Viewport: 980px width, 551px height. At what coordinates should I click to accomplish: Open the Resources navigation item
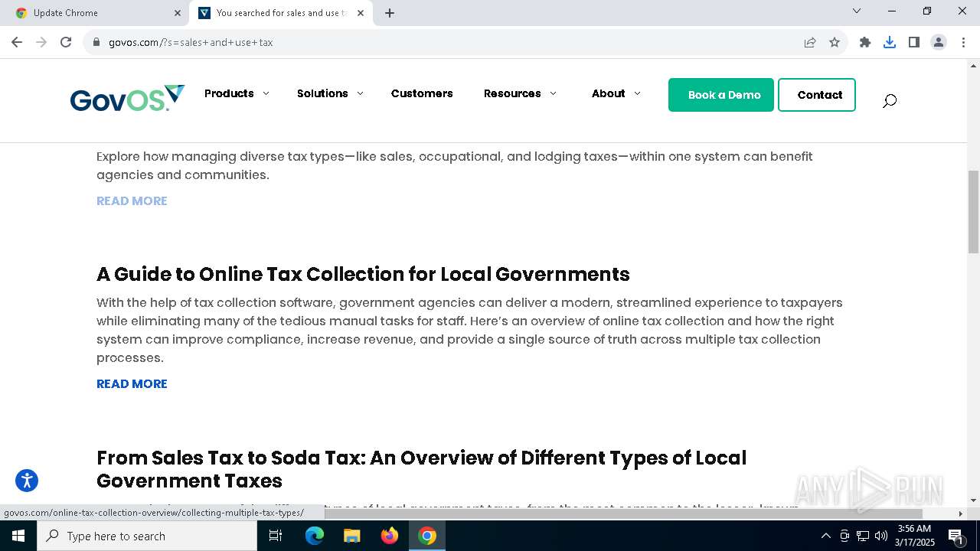512,93
